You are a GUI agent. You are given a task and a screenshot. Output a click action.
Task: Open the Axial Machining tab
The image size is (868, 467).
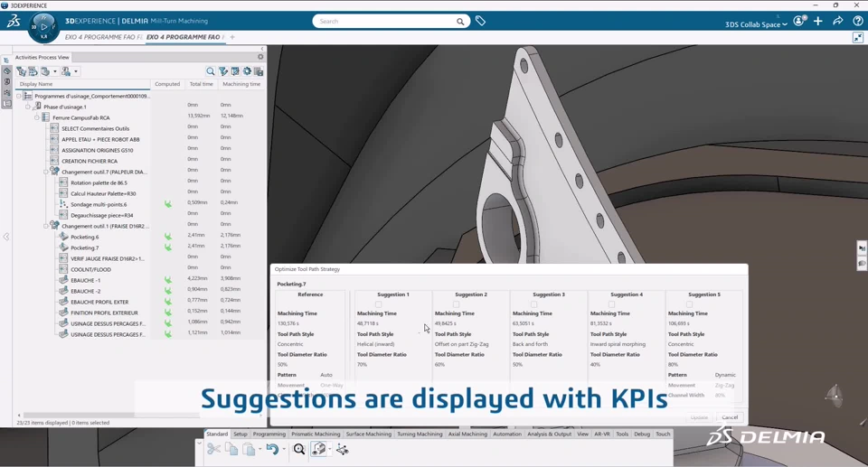pyautogui.click(x=467, y=434)
